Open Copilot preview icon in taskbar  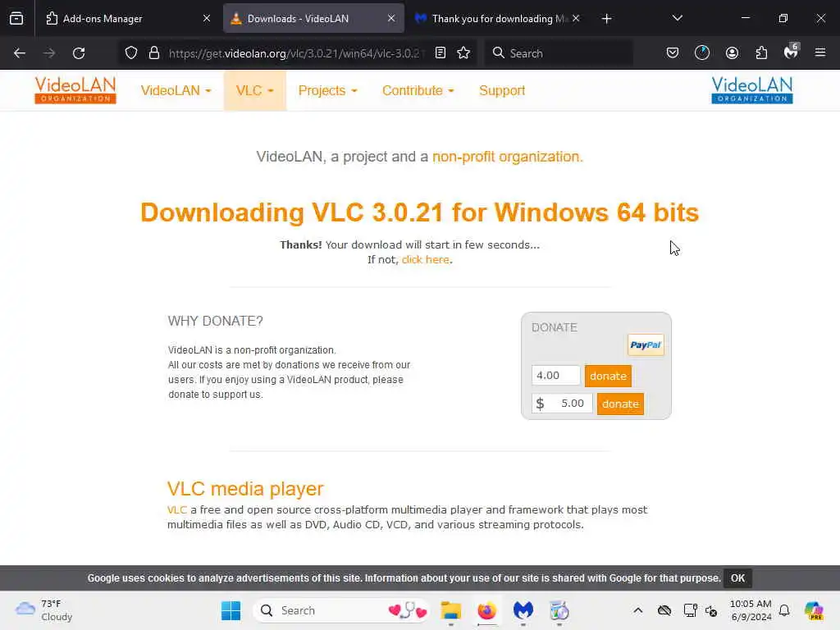coord(814,610)
